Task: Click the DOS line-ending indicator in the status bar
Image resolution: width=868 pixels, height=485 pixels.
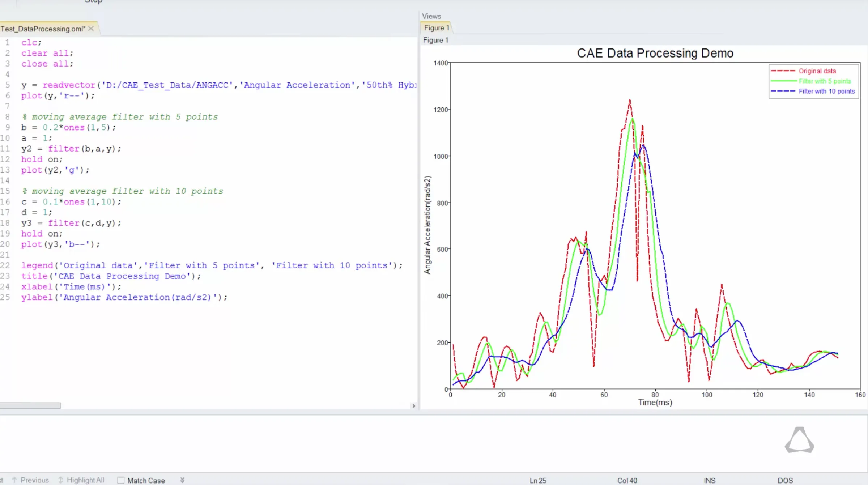Action: click(785, 480)
